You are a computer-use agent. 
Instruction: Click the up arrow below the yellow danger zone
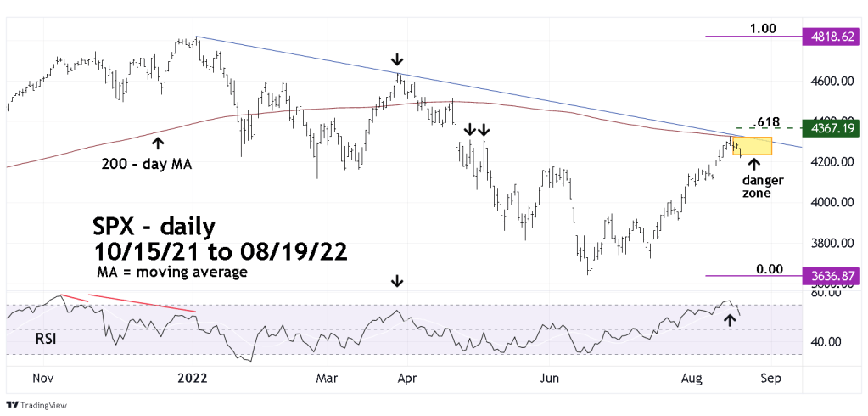[x=753, y=163]
